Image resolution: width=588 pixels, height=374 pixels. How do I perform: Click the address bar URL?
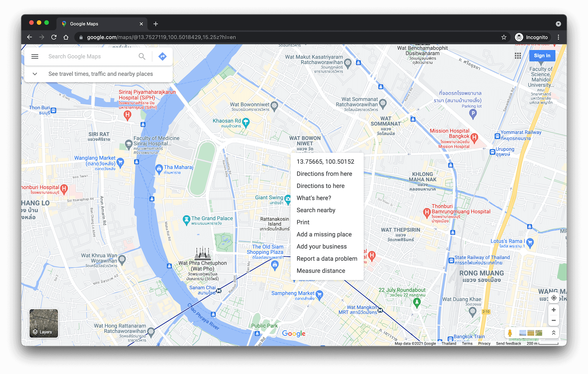pos(161,37)
